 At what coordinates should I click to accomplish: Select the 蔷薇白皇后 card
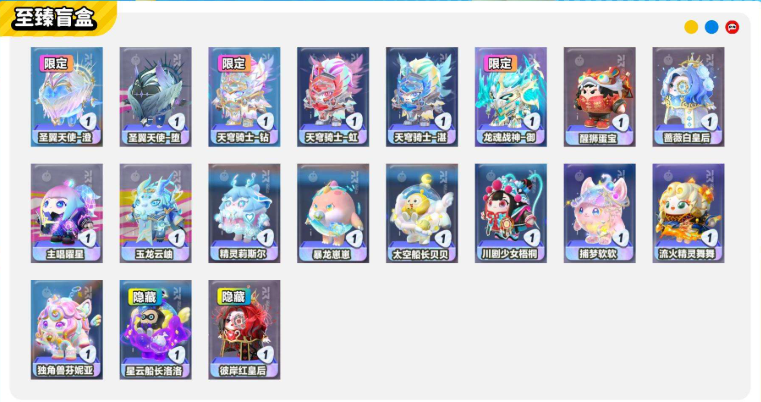click(x=688, y=97)
